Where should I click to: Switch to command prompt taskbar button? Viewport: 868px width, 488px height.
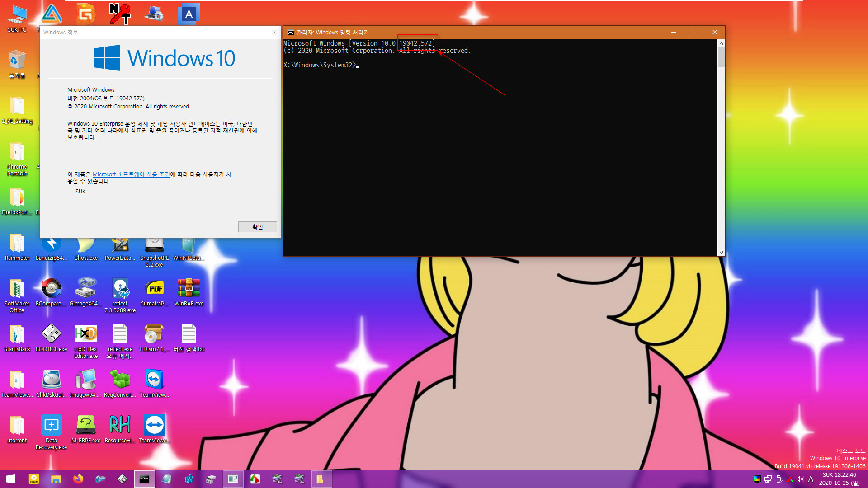(144, 479)
